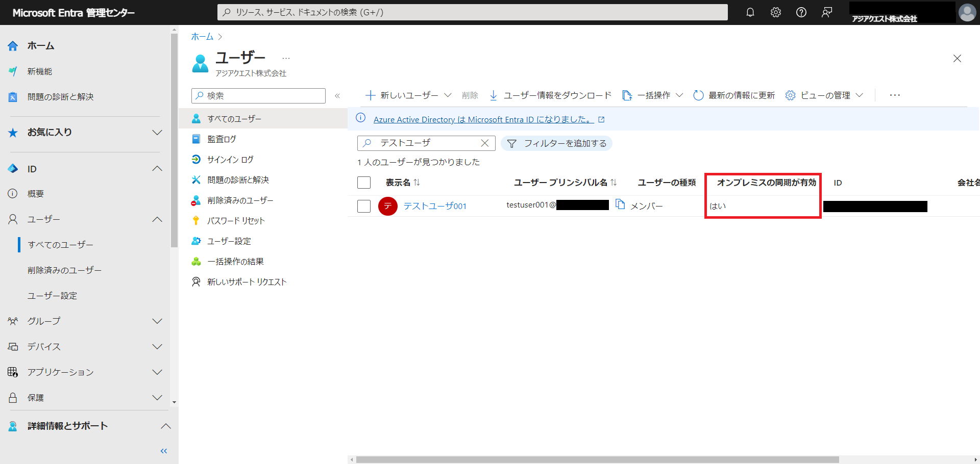Expand the 新しいユーザー dropdown
Image resolution: width=980 pixels, height=464 pixels.
448,95
